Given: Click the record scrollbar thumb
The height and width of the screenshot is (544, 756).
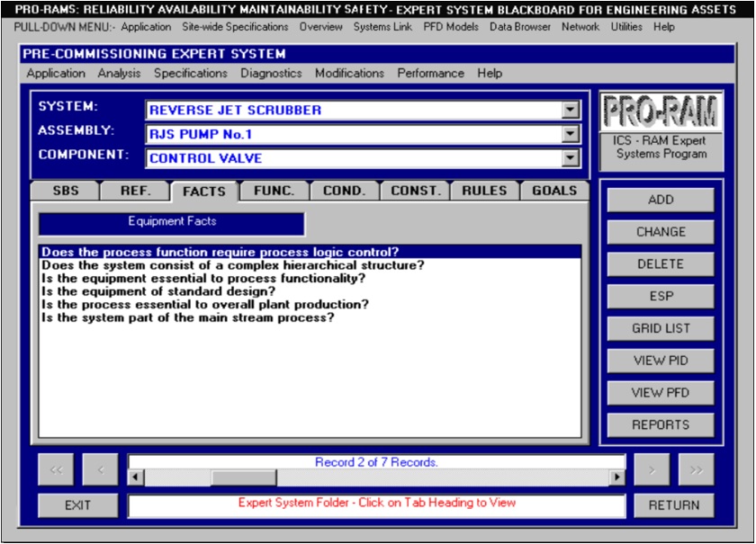Looking at the screenshot, I should click(x=244, y=477).
